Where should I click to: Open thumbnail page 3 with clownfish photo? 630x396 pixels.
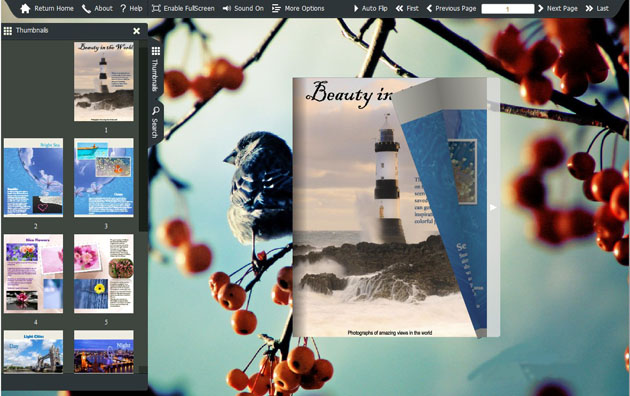104,178
